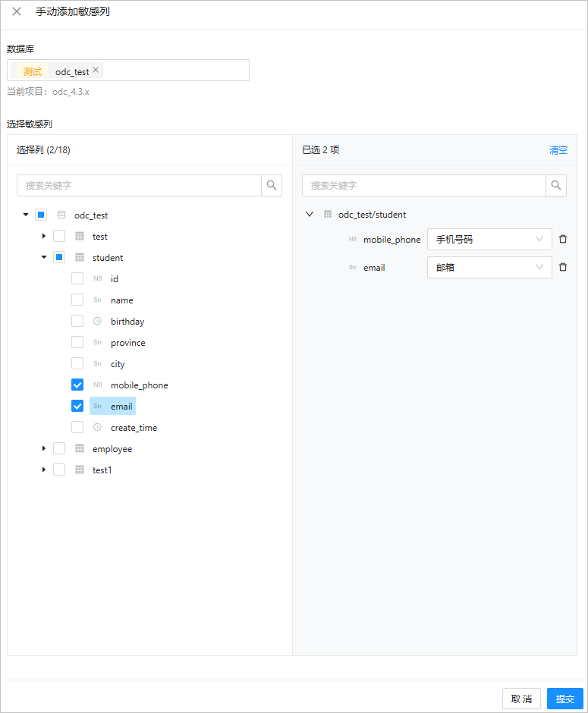
Task: Click the test table icon
Action: [x=80, y=236]
